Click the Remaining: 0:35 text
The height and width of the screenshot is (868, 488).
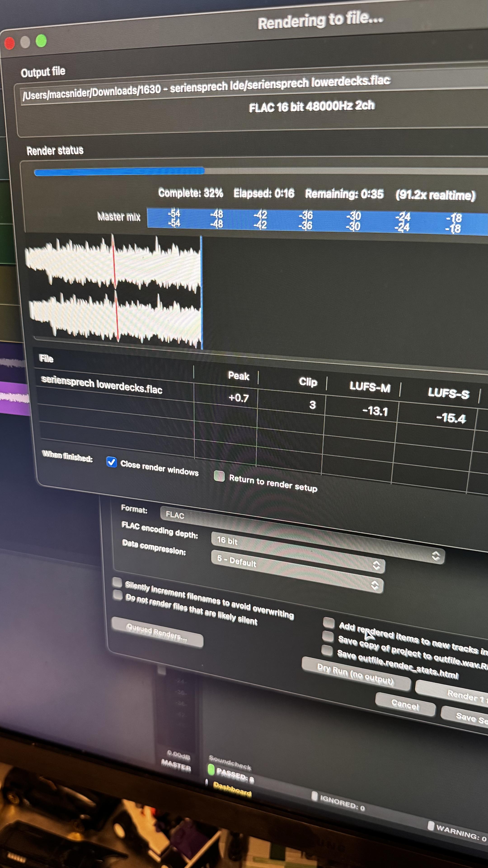point(344,194)
